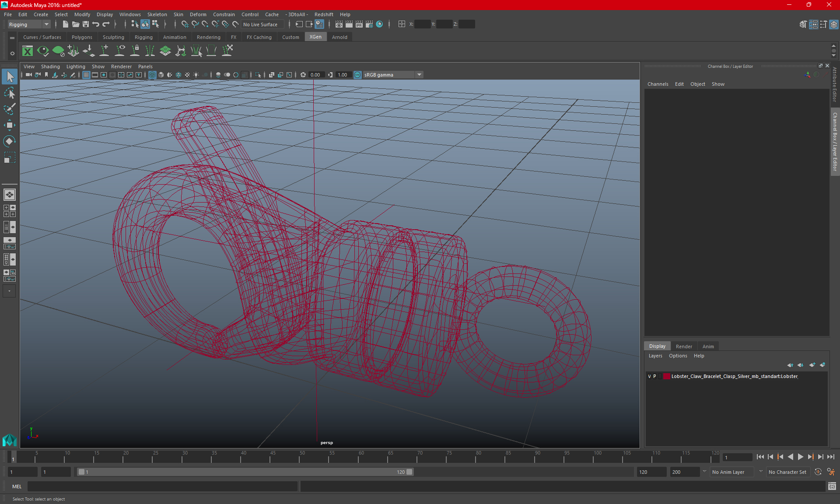Click the time range slider bar
This screenshot has width=840, height=504.
pos(245,472)
